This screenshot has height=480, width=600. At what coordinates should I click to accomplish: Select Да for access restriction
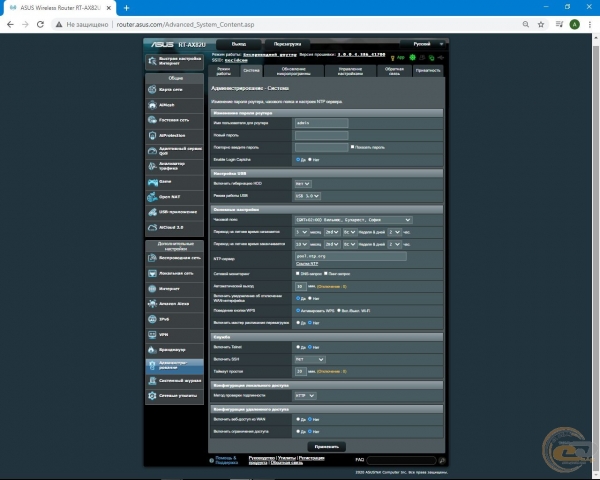[298, 431]
